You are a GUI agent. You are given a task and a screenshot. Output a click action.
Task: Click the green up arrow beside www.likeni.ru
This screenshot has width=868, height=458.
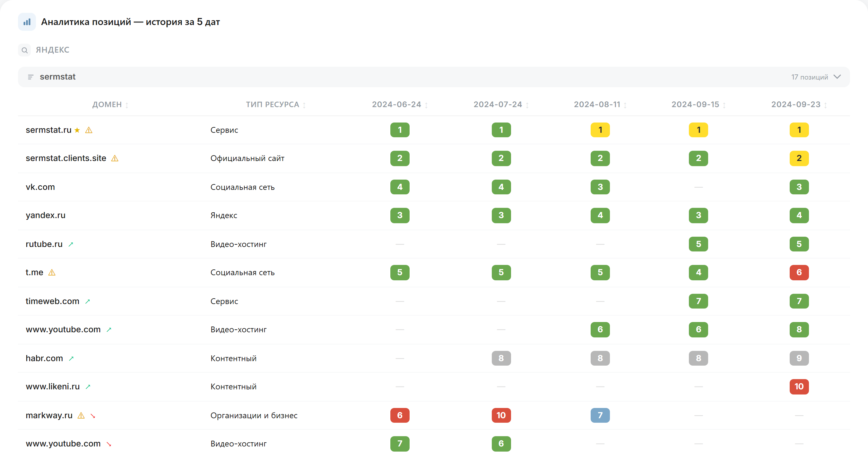tap(88, 387)
